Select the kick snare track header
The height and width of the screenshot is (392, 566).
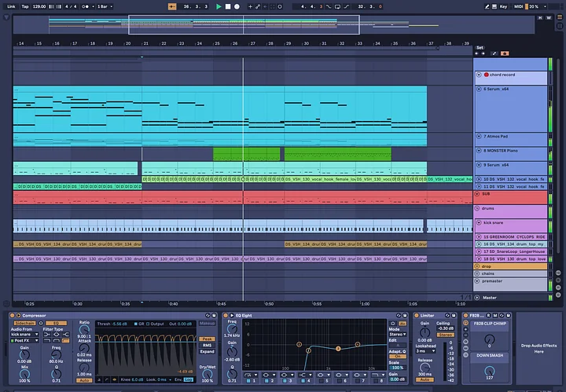[513, 225]
